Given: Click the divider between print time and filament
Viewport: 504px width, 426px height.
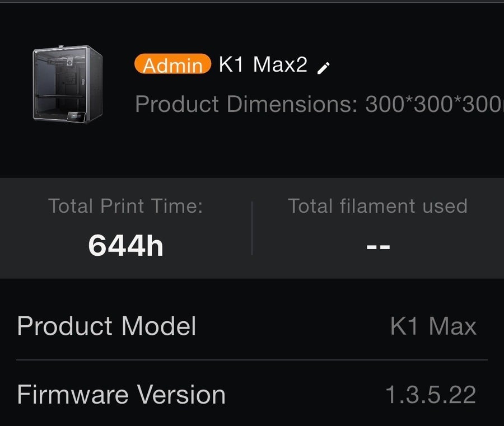Looking at the screenshot, I should [252, 228].
